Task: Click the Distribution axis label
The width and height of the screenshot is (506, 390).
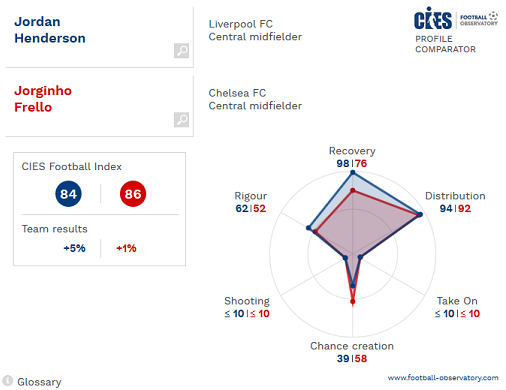Action: (x=455, y=196)
